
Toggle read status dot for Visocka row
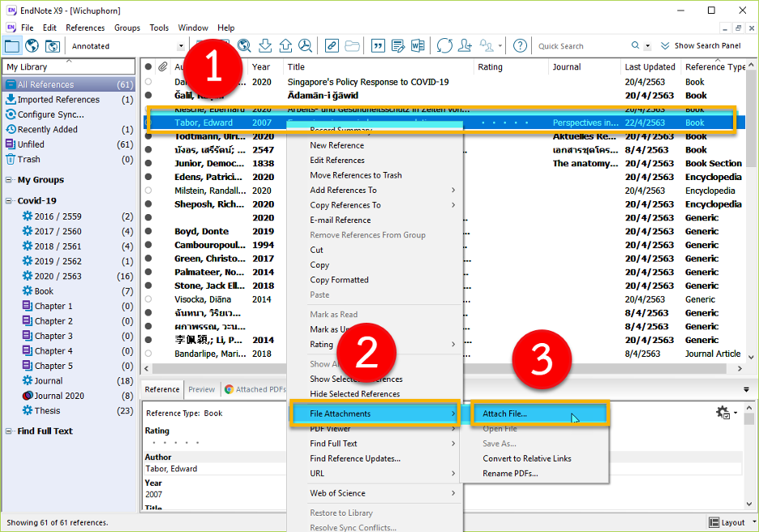coord(148,299)
